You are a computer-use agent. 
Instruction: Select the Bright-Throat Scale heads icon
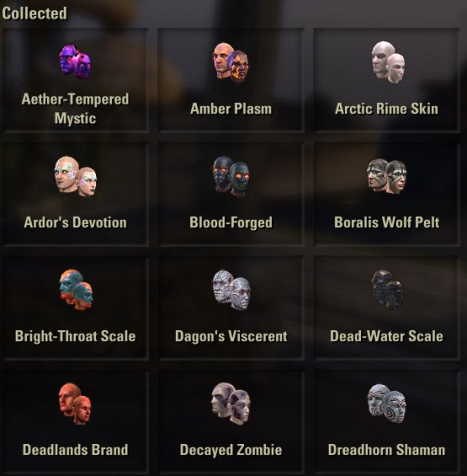tap(76, 289)
